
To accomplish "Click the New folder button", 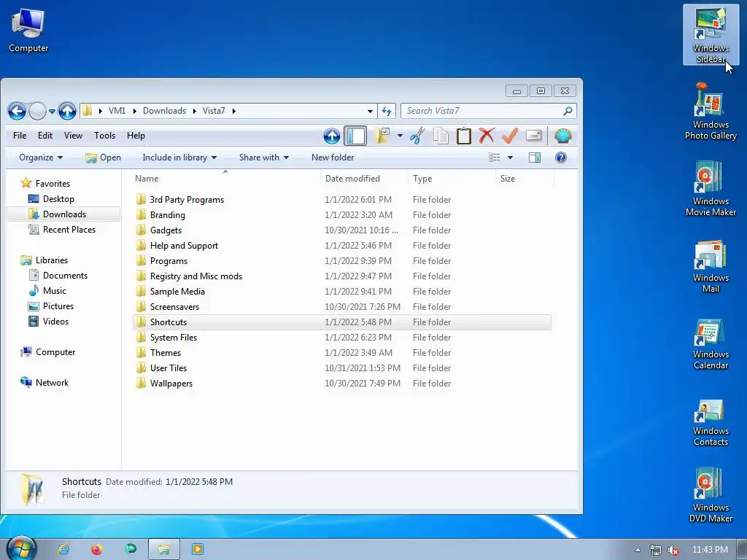I will coord(333,157).
